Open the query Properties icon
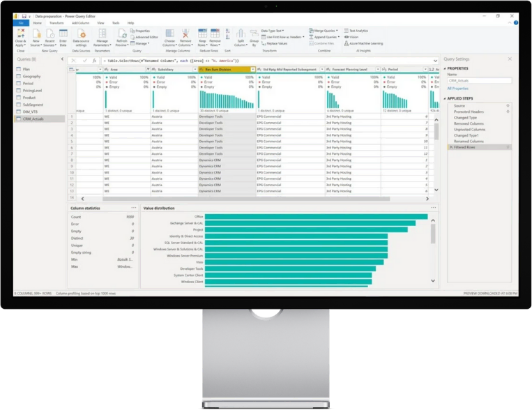This screenshot has width=532, height=410. (132, 31)
